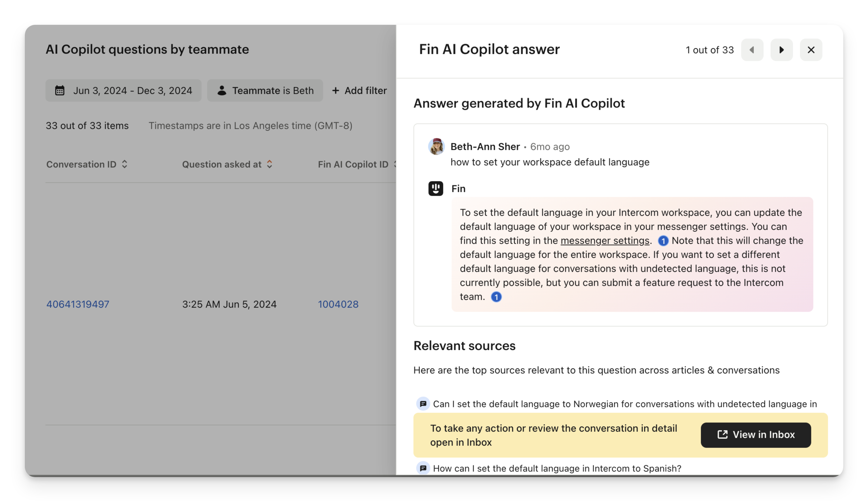Screen dimensions: 868x502
Task: Click the citation badge after 'team.'
Action: coord(496,297)
